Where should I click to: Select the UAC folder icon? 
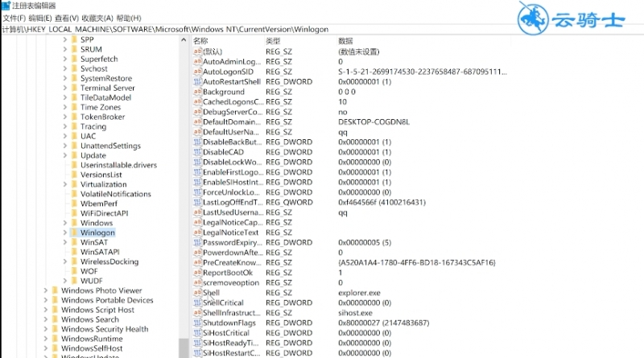coord(74,136)
